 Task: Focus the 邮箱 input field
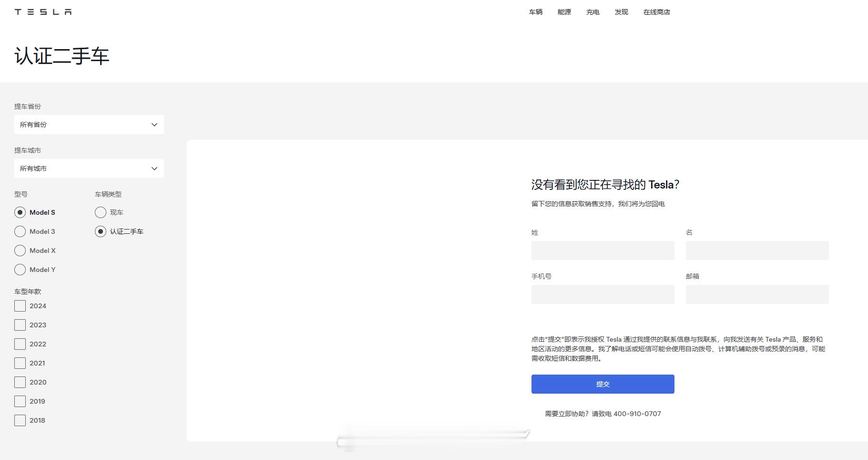757,294
